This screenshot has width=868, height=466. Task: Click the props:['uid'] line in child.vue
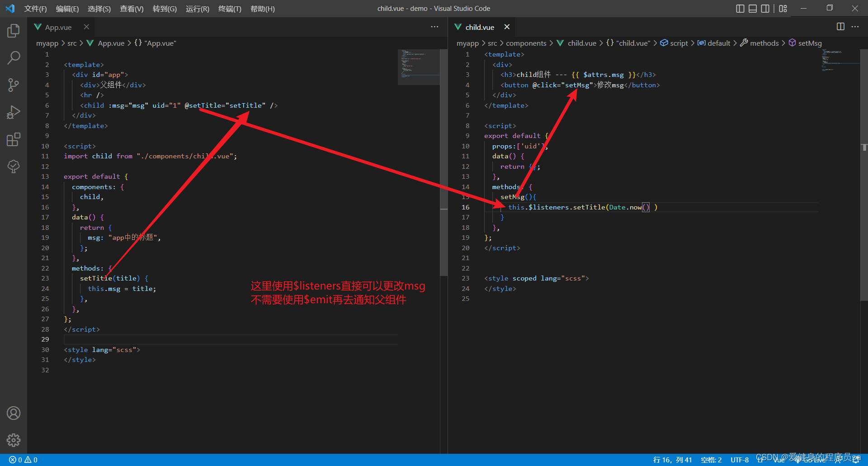pyautogui.click(x=520, y=146)
